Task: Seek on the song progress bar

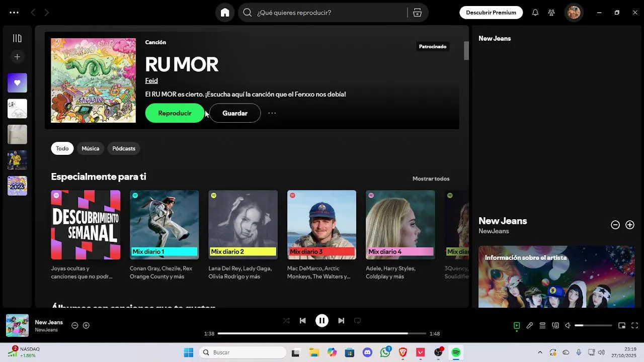Action: (322, 333)
